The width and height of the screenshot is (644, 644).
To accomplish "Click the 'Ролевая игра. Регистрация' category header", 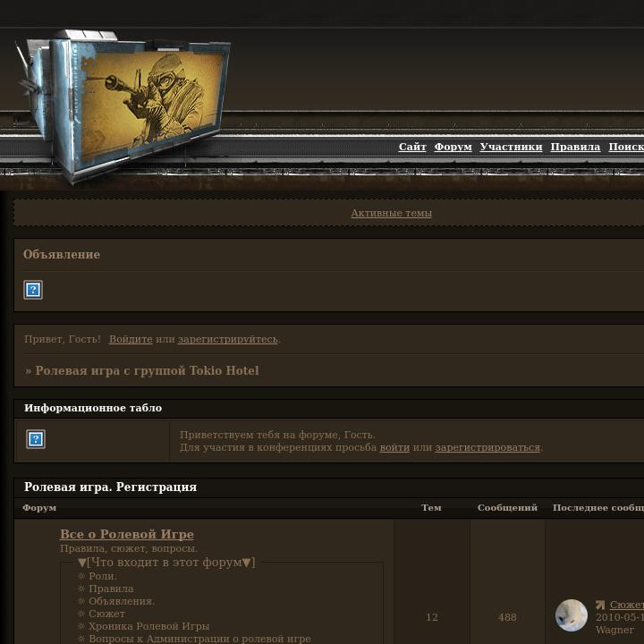I will pyautogui.click(x=110, y=487).
